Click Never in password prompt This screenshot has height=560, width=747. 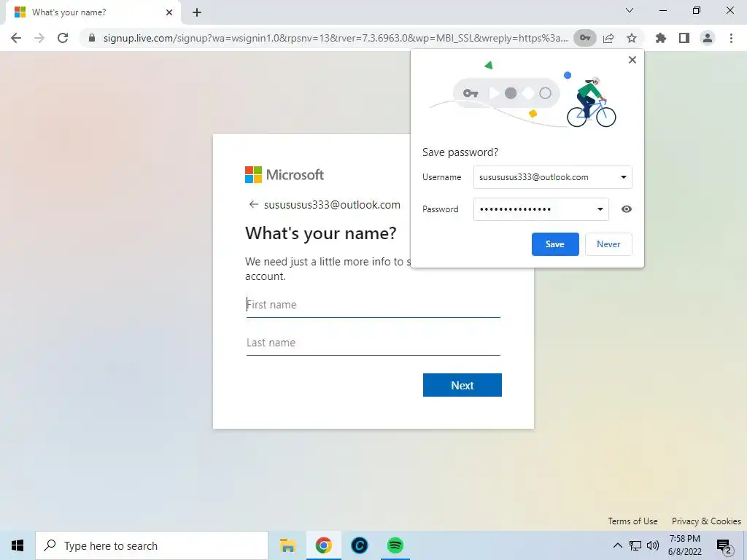pos(608,244)
